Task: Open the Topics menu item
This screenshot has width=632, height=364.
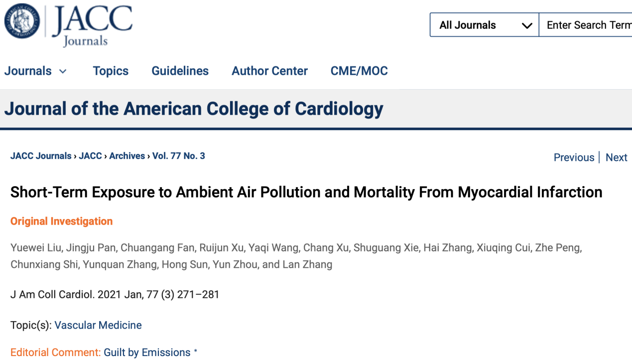Action: pos(111,71)
